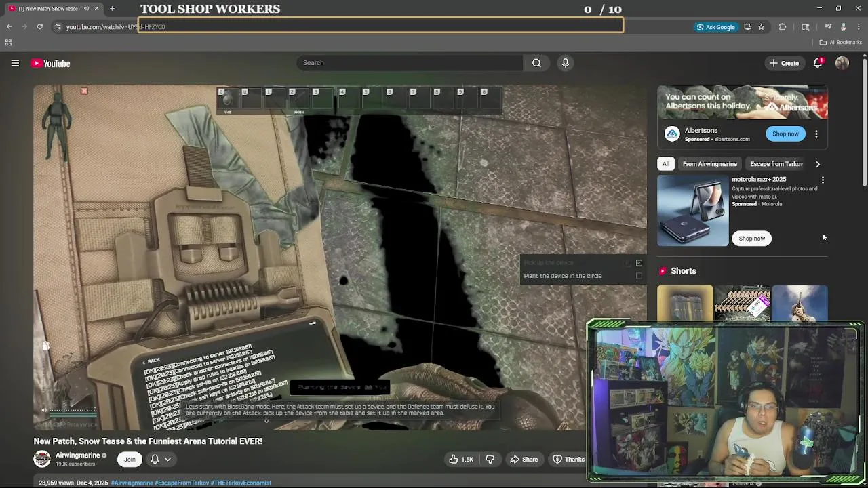Click the Thanks button

click(x=569, y=460)
